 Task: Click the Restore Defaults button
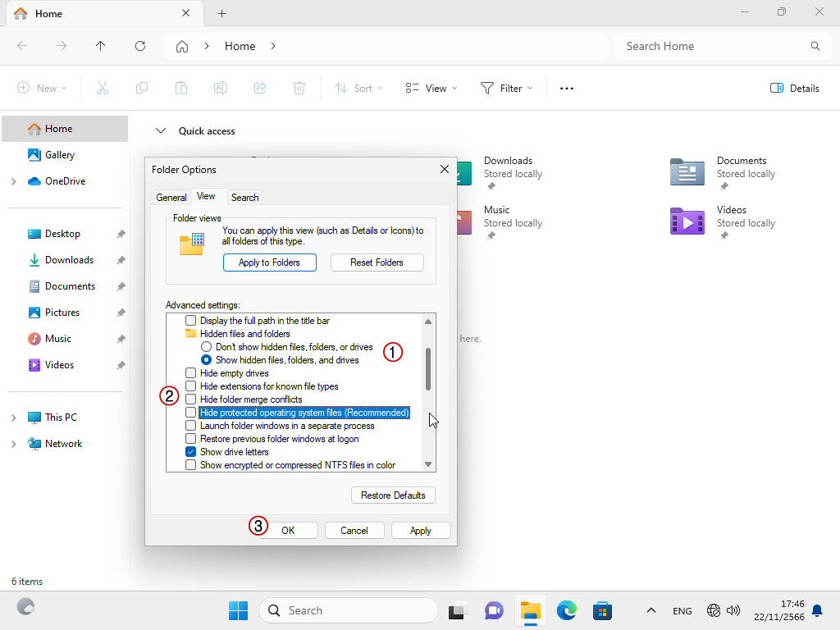[x=393, y=495]
